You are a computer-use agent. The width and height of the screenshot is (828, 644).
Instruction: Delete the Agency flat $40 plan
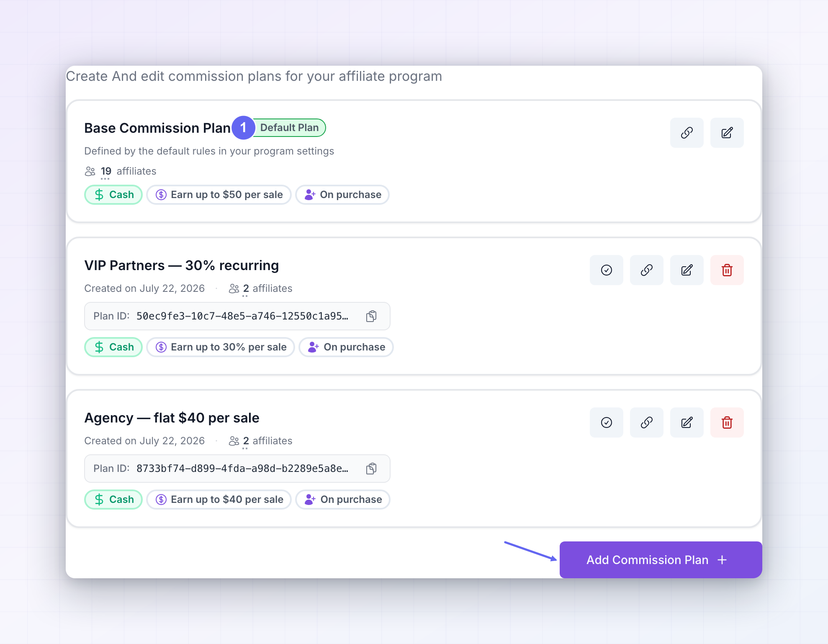point(727,422)
